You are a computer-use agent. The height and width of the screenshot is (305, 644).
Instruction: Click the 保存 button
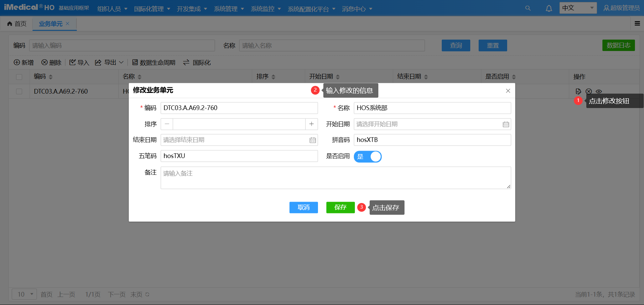340,207
